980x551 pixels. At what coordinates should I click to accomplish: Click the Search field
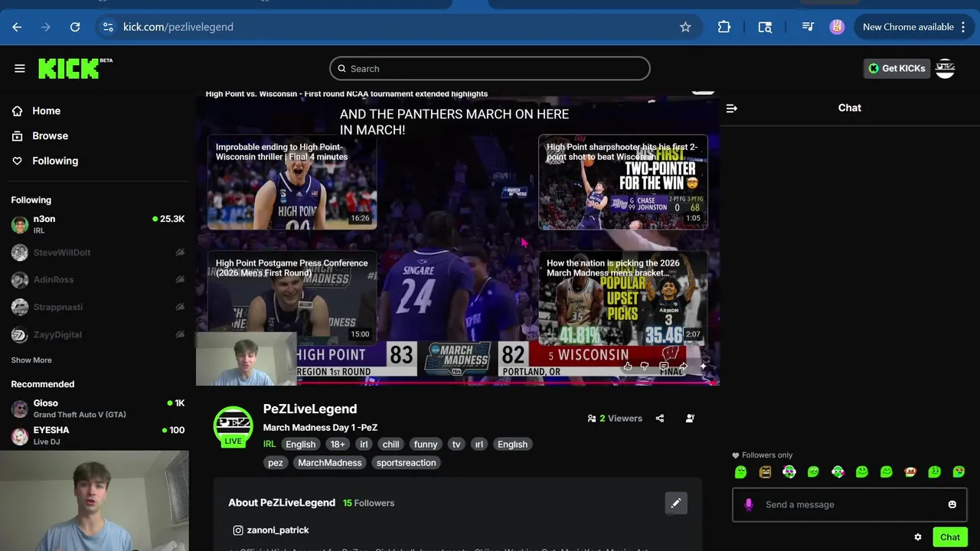tap(490, 68)
